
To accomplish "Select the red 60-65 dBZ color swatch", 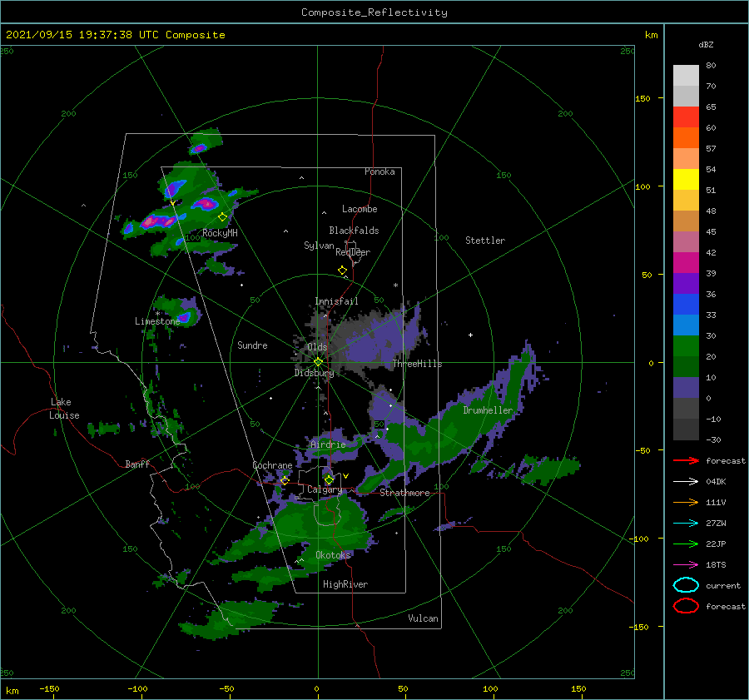I will [x=686, y=117].
